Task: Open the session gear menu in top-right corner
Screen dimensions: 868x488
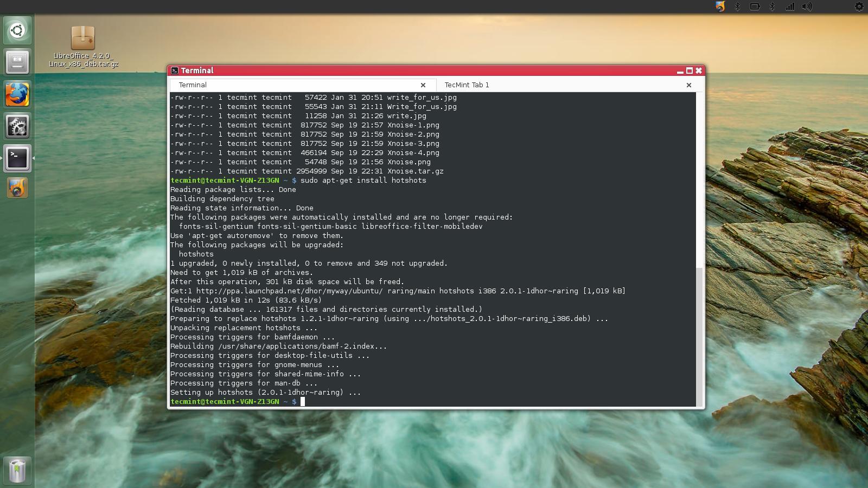Action: click(858, 7)
